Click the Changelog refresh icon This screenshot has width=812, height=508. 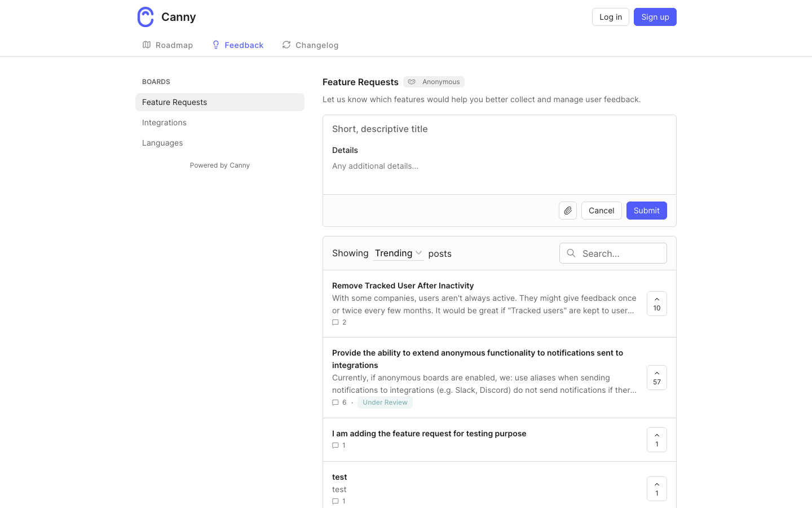(x=286, y=45)
